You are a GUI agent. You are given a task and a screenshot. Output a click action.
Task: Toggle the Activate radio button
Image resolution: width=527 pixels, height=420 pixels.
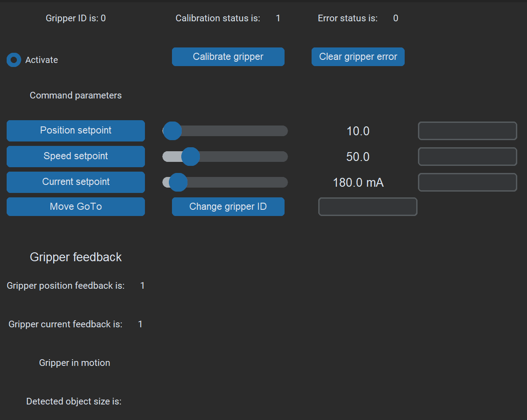pyautogui.click(x=14, y=60)
